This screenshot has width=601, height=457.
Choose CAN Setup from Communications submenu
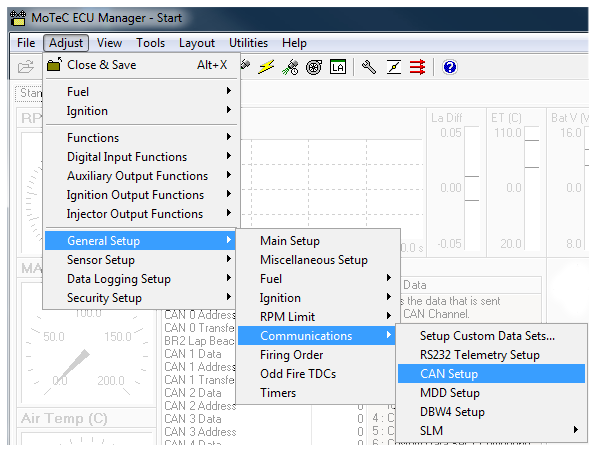491,374
